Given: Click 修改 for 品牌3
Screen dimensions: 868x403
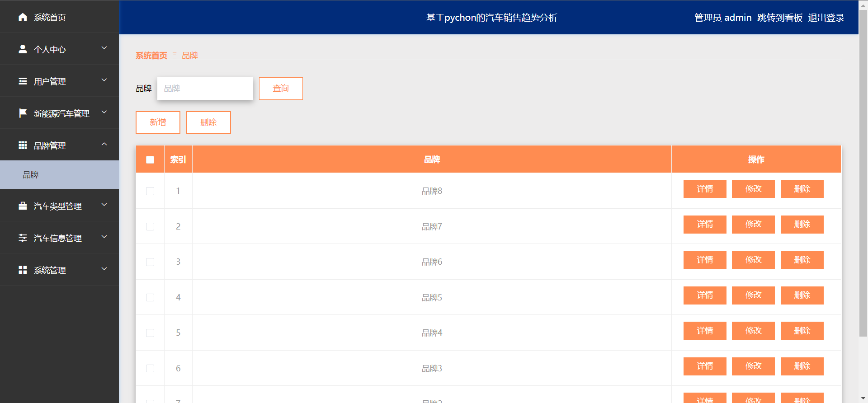Looking at the screenshot, I should (753, 366).
